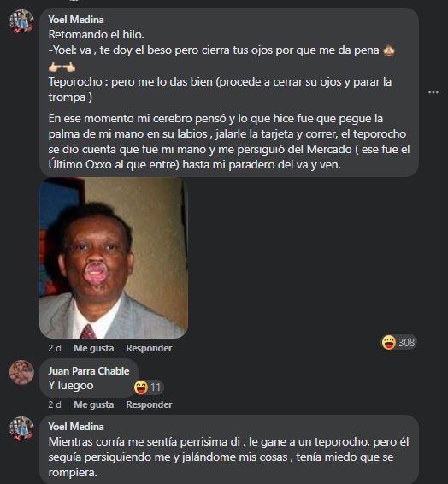Open the three-dot comment options menu

[433, 92]
